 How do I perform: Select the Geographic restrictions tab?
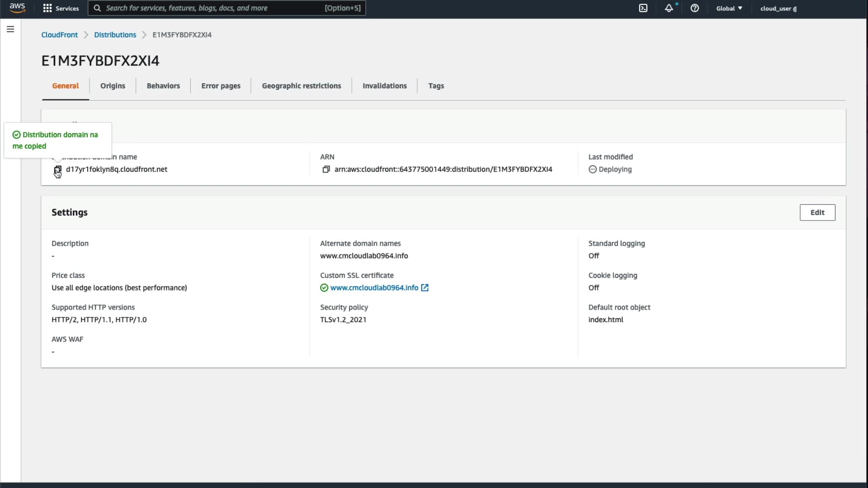point(302,86)
